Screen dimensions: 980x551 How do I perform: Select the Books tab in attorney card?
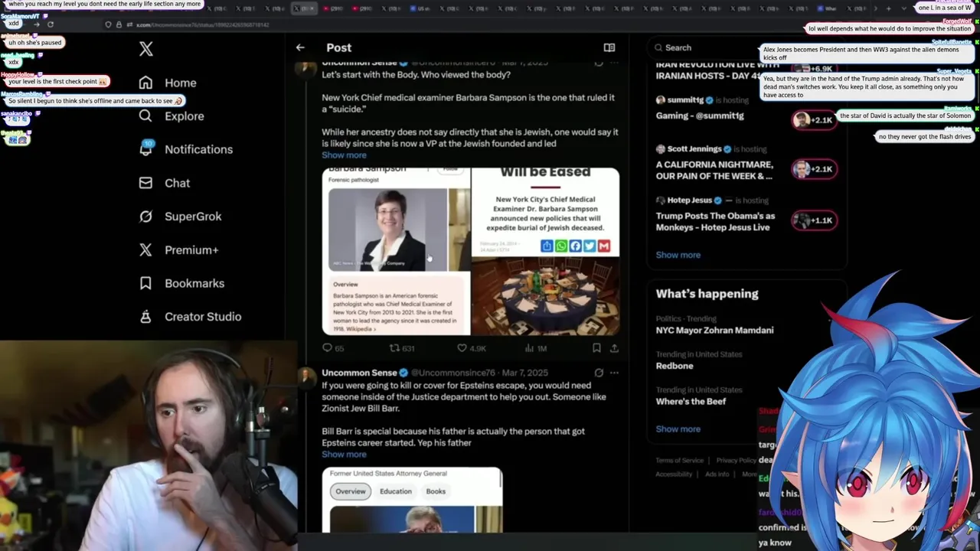[436, 491]
